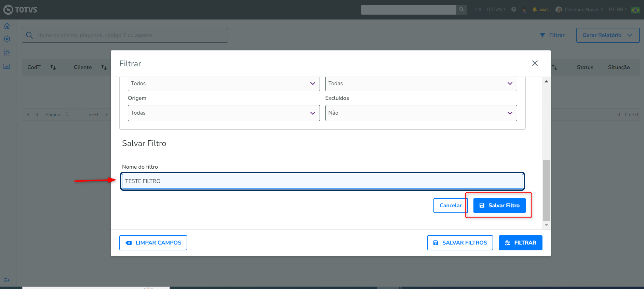Open the bar chart reports icon

point(7,66)
